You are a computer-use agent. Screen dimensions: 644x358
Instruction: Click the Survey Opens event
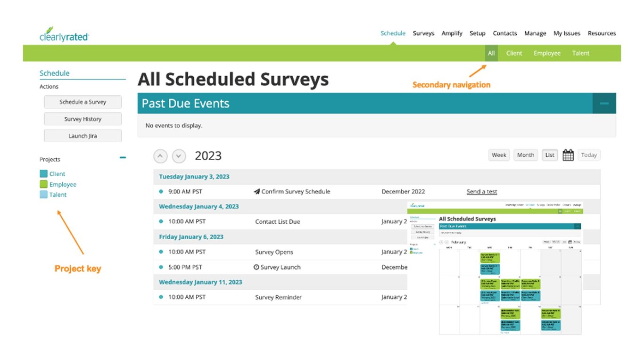(x=274, y=252)
